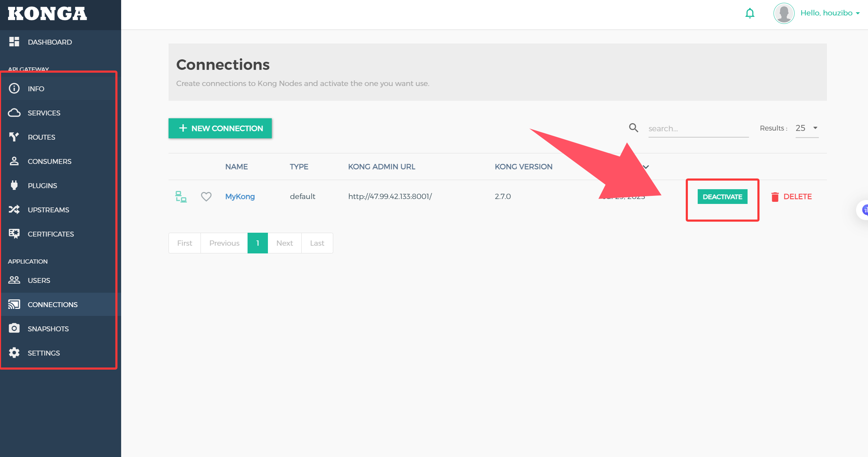Click the NEW CONNECTION button

pos(220,128)
